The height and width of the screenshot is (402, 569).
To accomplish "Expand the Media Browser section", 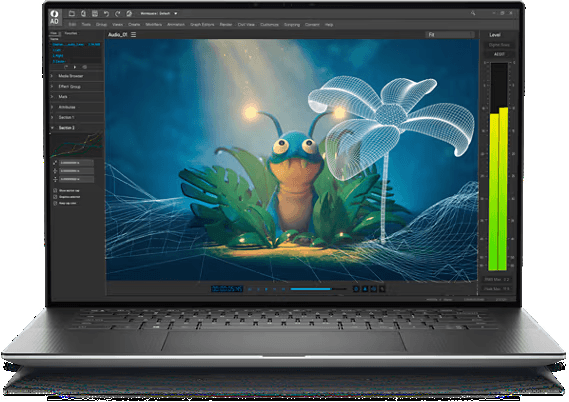I will pyautogui.click(x=77, y=76).
